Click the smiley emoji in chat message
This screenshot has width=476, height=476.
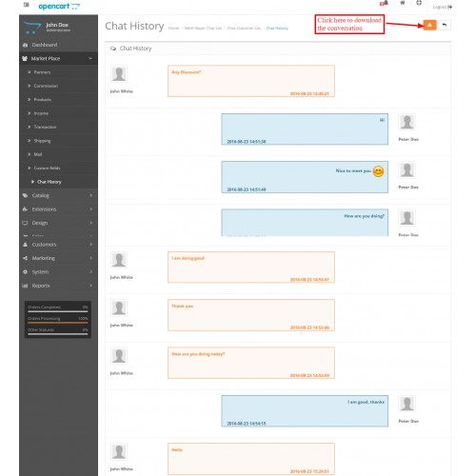click(x=378, y=171)
